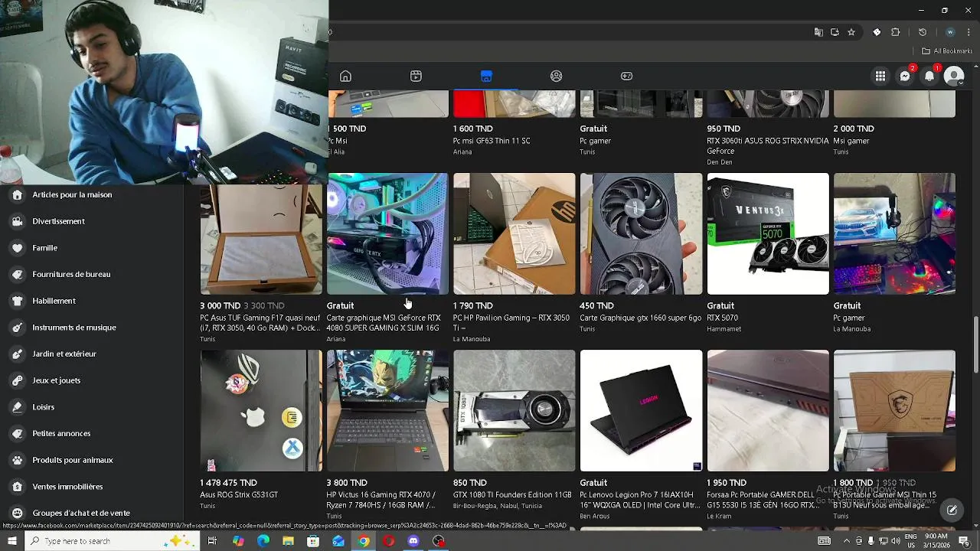
Task: Open the Chrome history clock icon
Action: pos(923,32)
